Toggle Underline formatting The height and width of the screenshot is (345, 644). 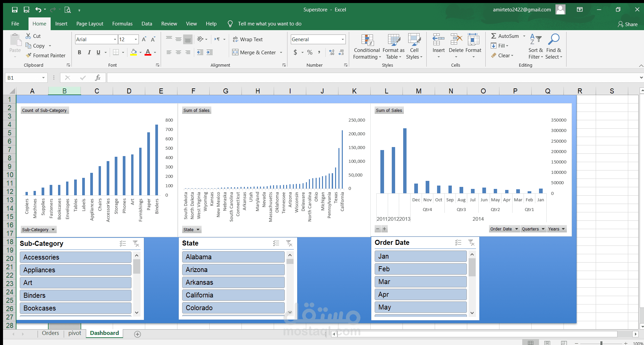pos(98,52)
